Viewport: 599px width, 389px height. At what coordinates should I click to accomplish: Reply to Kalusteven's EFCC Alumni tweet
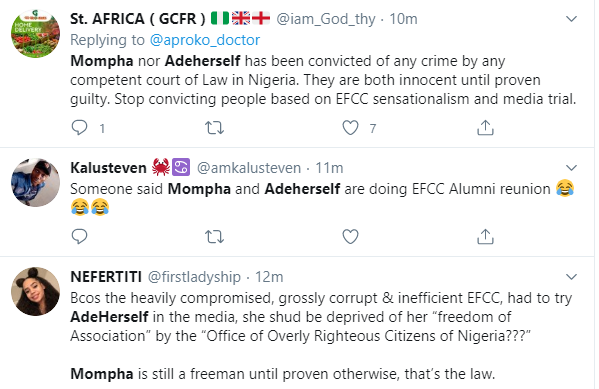coord(79,237)
